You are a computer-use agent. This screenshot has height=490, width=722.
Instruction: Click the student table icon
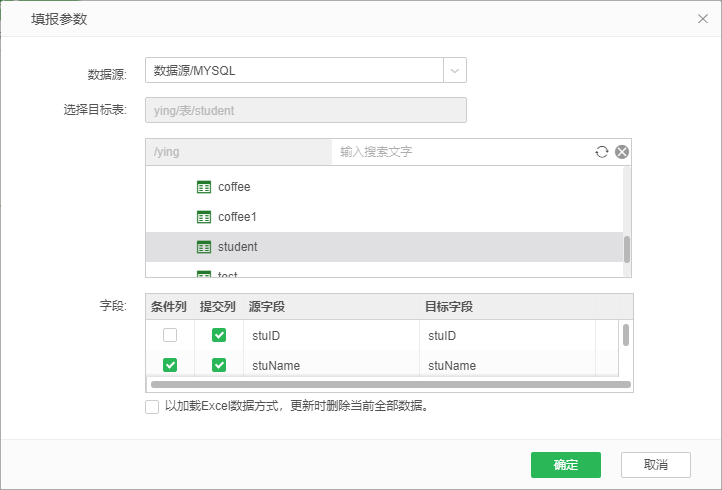pyautogui.click(x=204, y=247)
